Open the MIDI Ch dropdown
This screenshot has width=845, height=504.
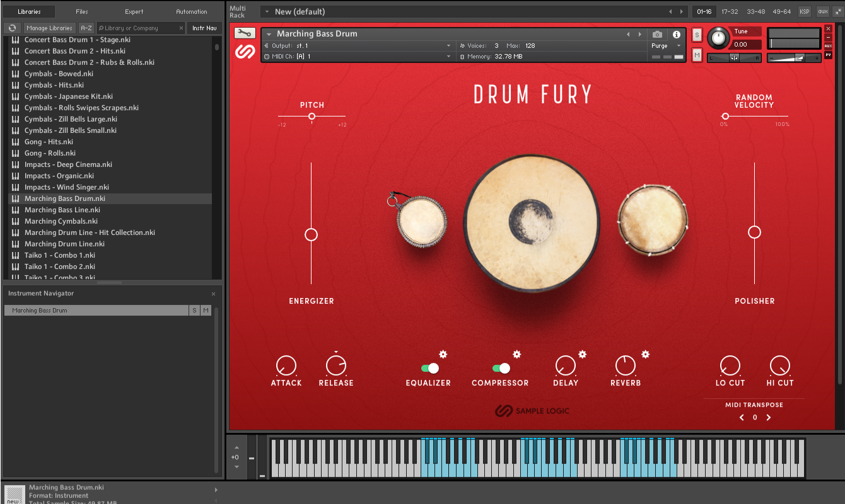(x=358, y=57)
